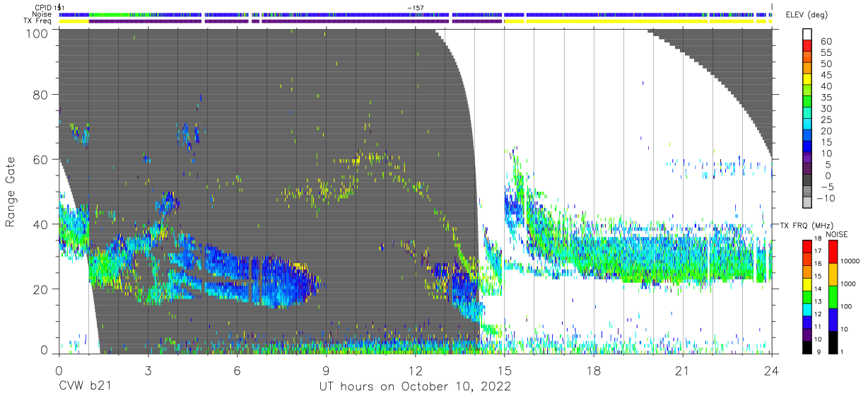Click the hour 18 tick label on the time axis
This screenshot has height=401, width=868.
click(x=594, y=370)
